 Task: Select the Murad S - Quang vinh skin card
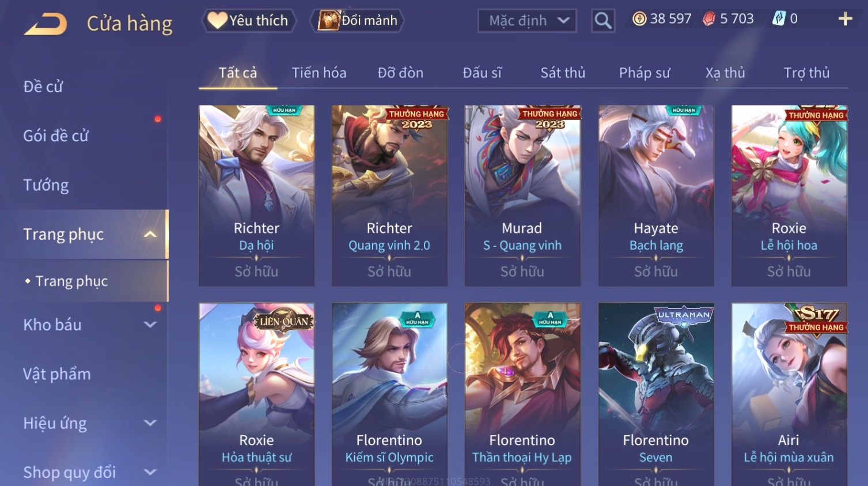point(522,195)
